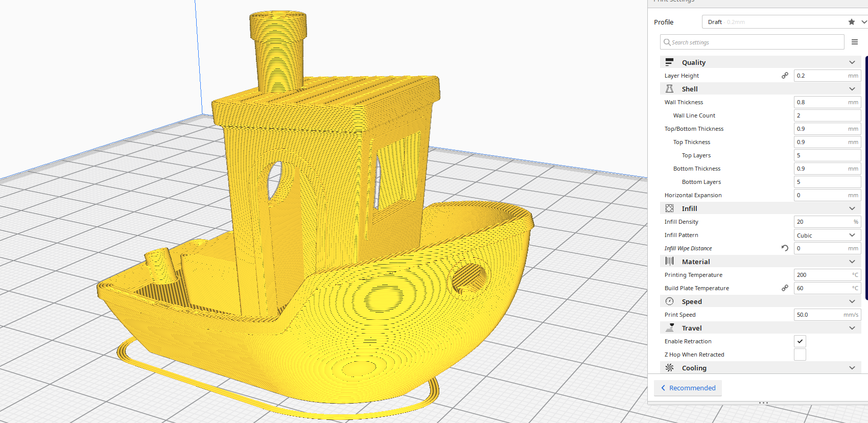Click link icon beside Build Plate Temperature

(785, 288)
